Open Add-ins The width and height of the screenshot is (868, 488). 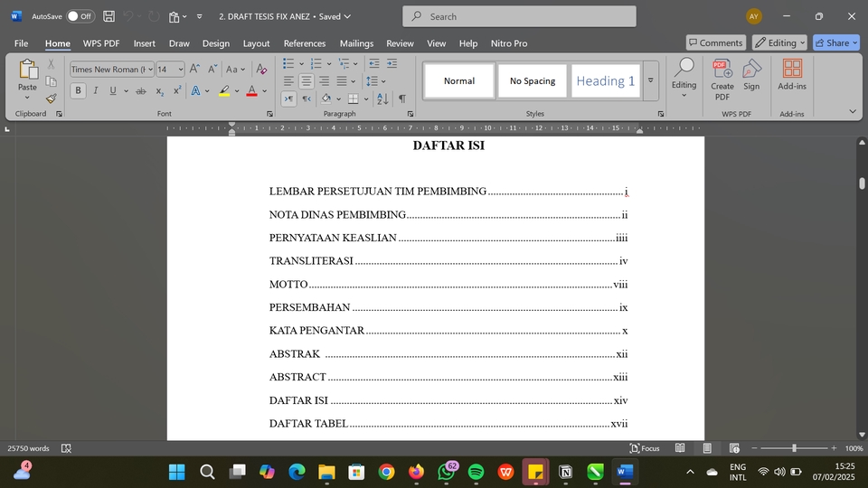point(792,75)
